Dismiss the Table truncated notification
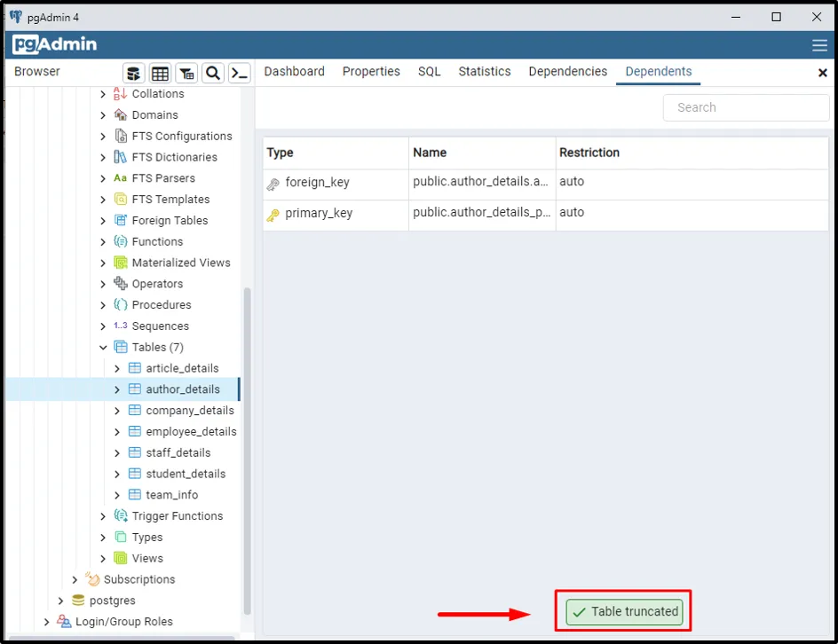 click(625, 611)
